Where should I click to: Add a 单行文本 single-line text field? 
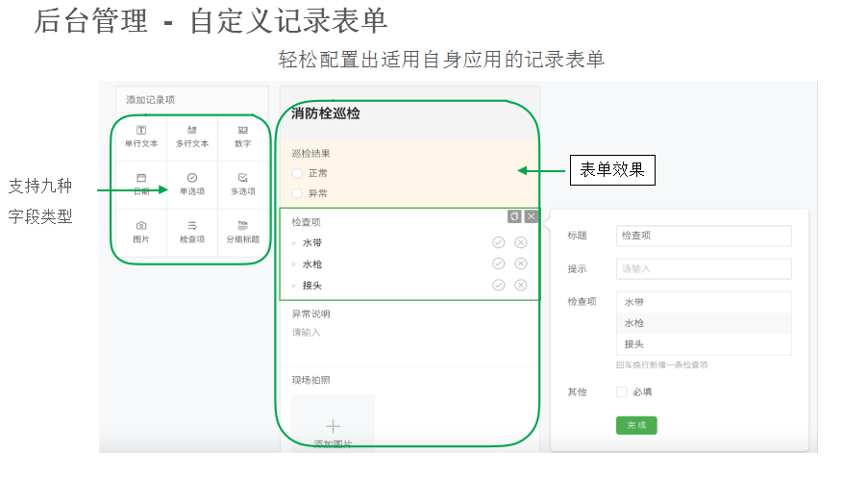click(x=141, y=136)
